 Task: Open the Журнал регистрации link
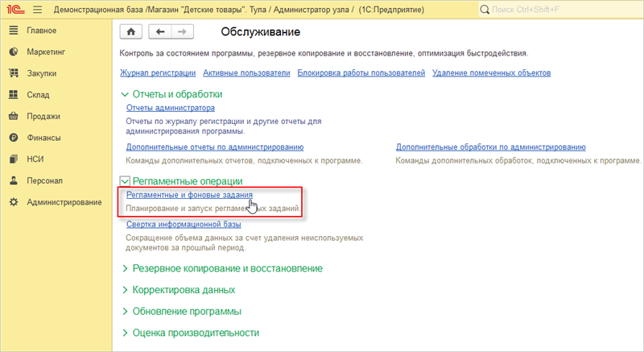pyautogui.click(x=157, y=72)
